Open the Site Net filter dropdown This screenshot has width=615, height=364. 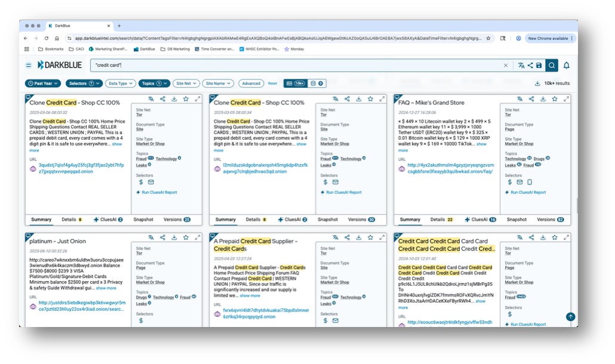(186, 84)
